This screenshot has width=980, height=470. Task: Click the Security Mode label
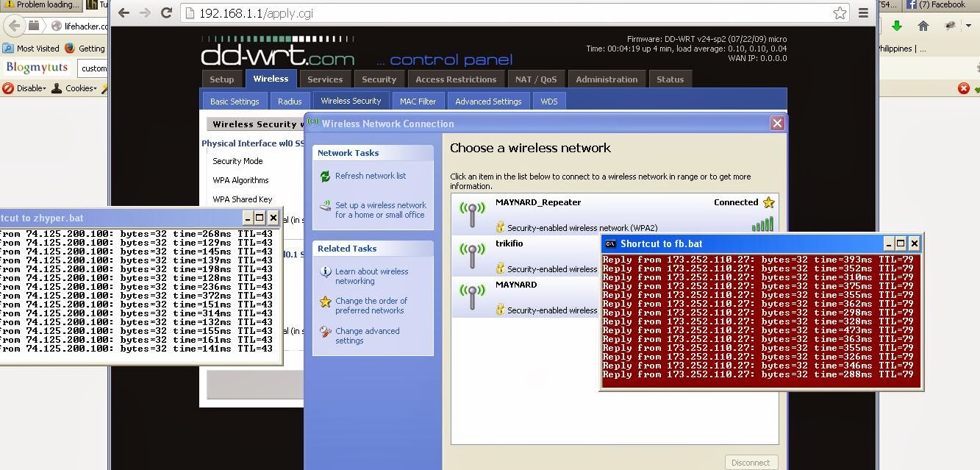click(x=237, y=161)
